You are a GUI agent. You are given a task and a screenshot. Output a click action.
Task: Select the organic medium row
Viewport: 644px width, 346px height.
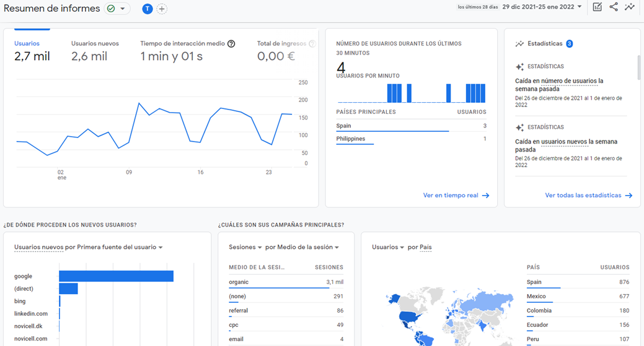tap(286, 282)
